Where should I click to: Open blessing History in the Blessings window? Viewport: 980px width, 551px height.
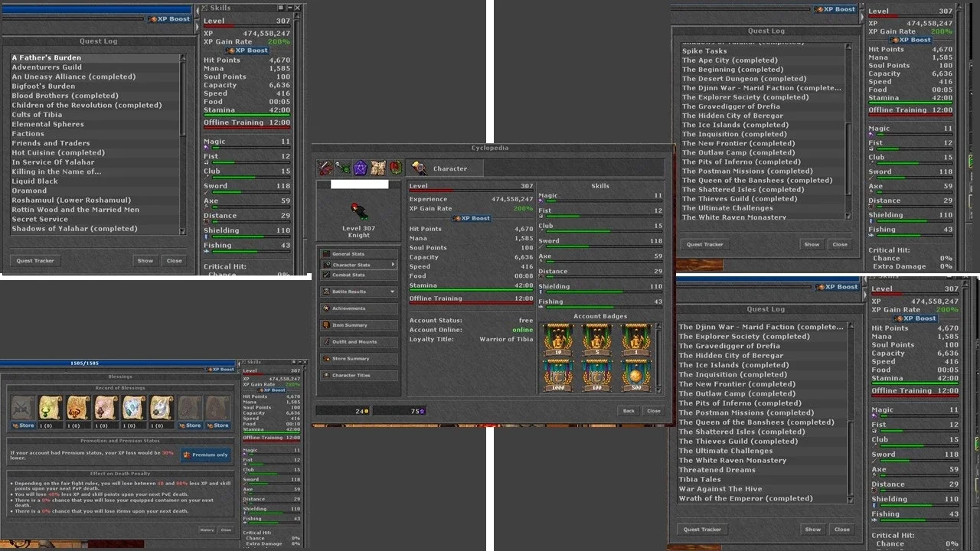207,530
